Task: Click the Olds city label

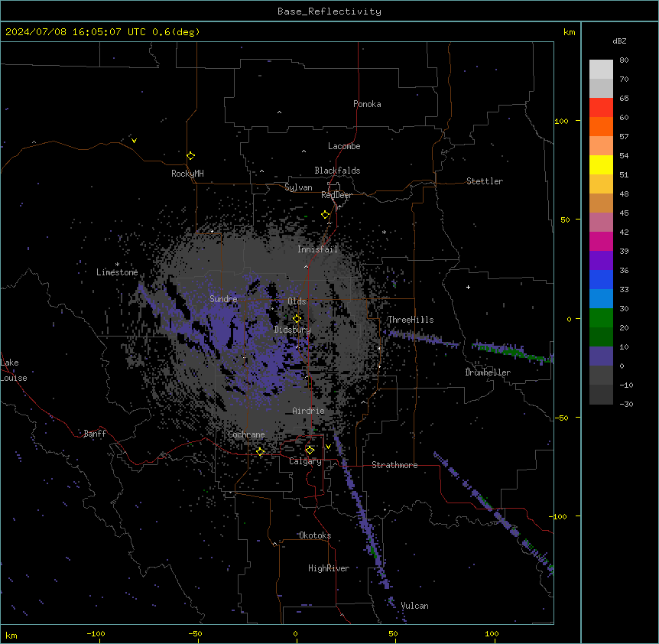Action: tap(297, 301)
